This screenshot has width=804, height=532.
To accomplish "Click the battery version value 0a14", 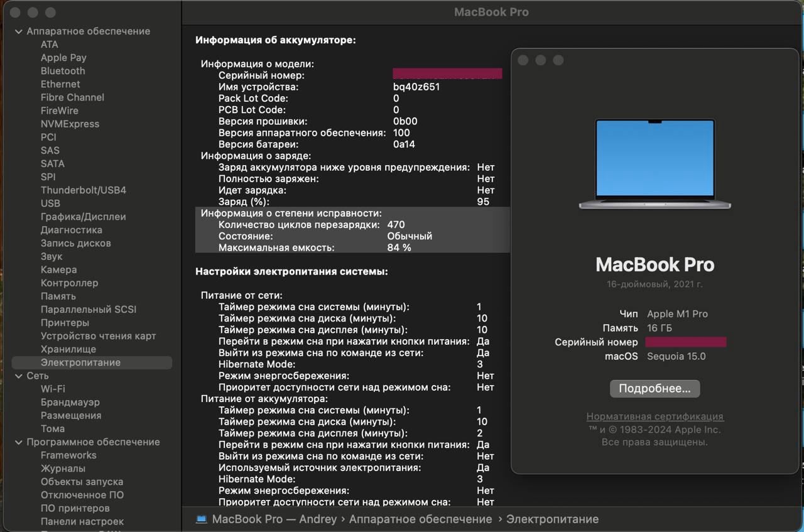I will 404,144.
